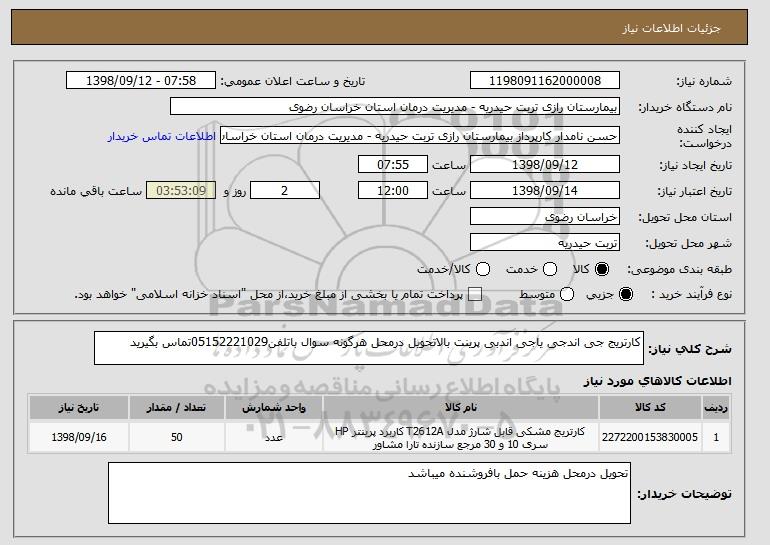Click the remaining days field showing 2
The width and height of the screenshot is (770, 545).
pyautogui.click(x=285, y=191)
